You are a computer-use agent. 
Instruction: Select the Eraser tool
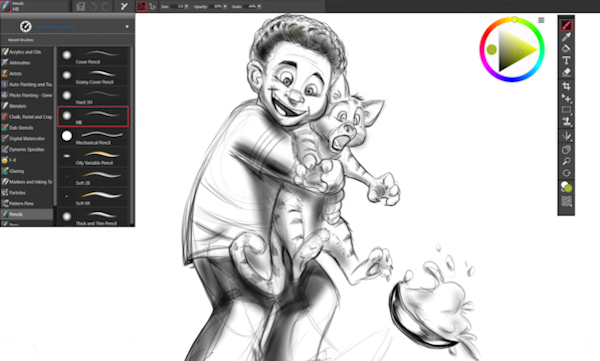566,72
